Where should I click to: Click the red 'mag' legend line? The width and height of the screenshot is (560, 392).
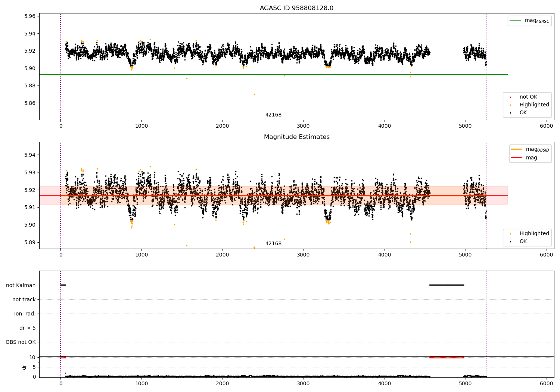(x=517, y=158)
